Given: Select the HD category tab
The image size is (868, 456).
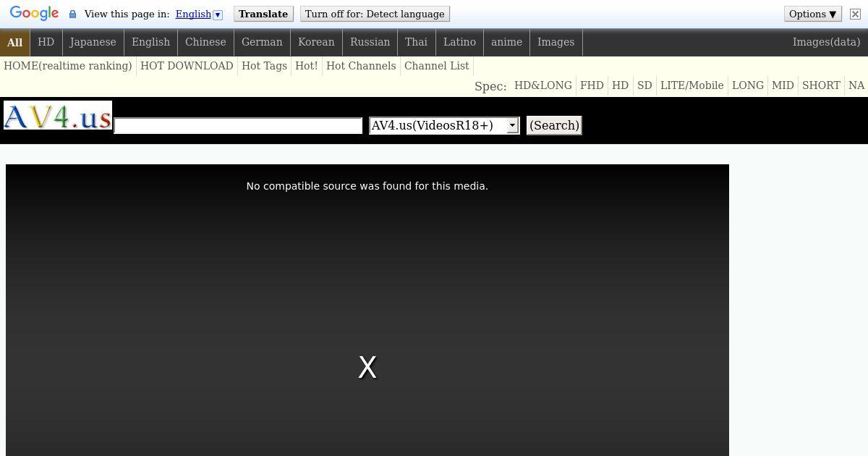Looking at the screenshot, I should pyautogui.click(x=46, y=42).
